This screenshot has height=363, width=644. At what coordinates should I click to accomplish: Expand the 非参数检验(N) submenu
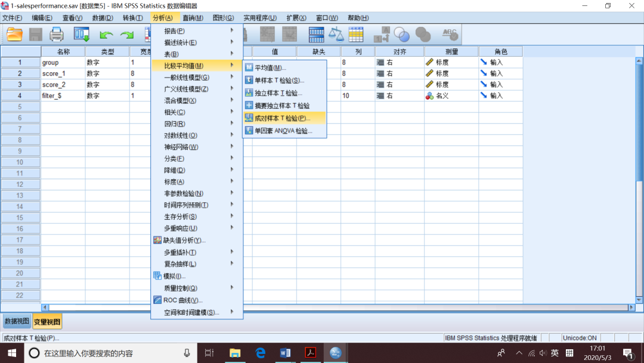click(x=197, y=193)
